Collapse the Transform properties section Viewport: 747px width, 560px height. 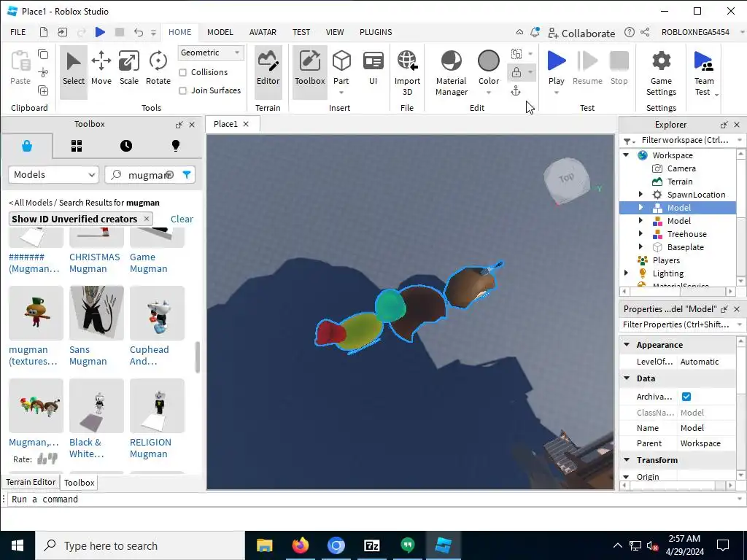click(627, 460)
